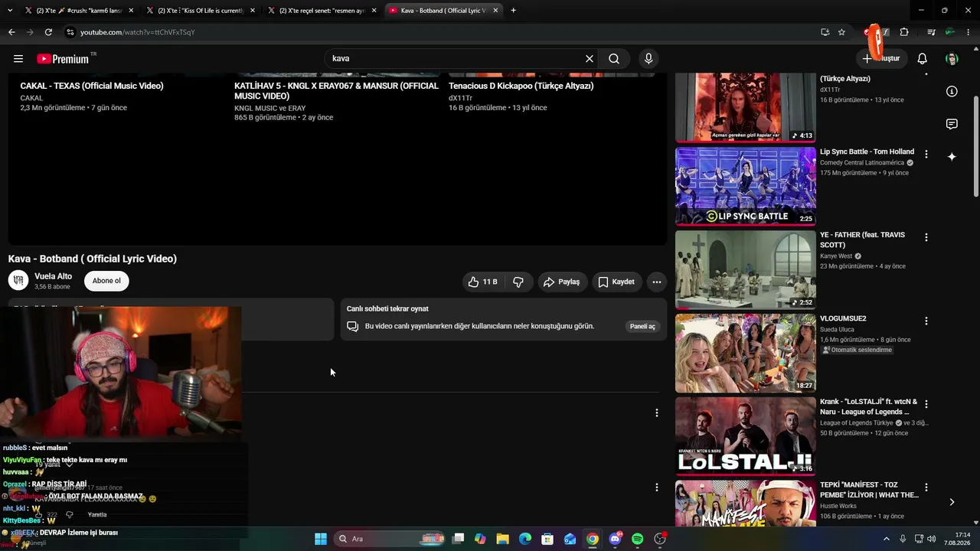Click the page vertical scrollbar

click(975, 146)
